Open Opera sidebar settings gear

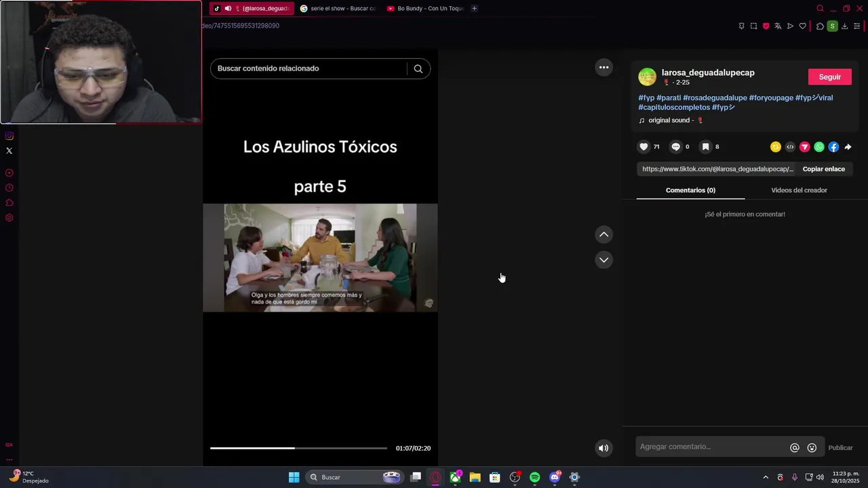pos(9,218)
